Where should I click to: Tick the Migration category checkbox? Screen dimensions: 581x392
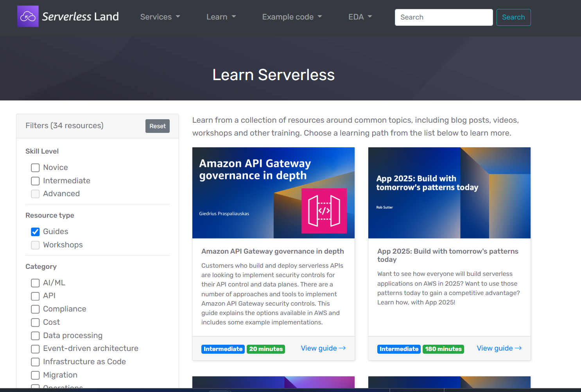35,375
